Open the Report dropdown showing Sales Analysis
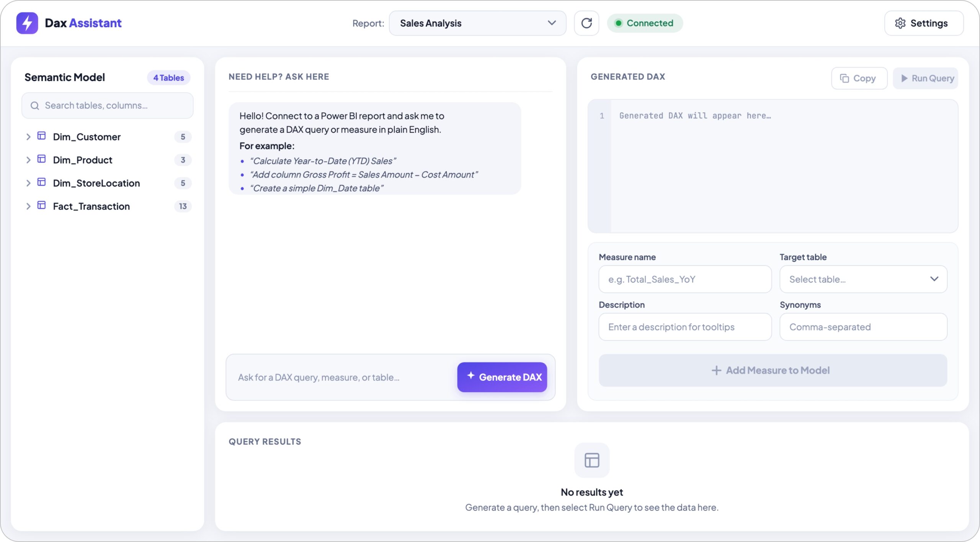Viewport: 980px width, 542px height. (x=477, y=23)
